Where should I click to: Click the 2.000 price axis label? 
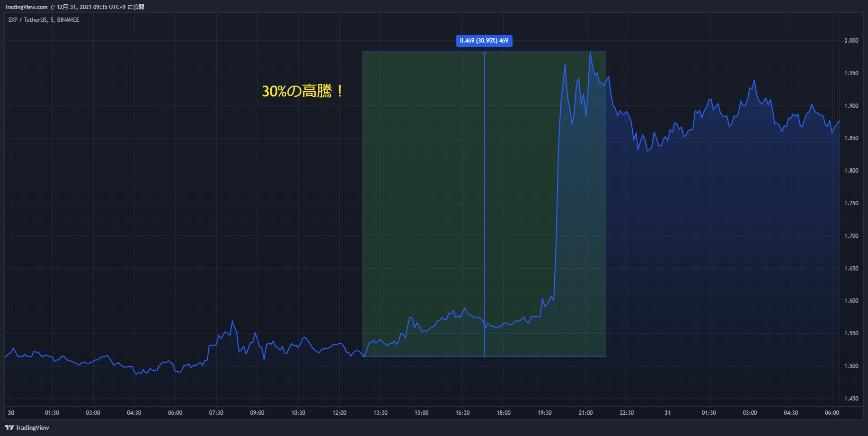point(851,41)
